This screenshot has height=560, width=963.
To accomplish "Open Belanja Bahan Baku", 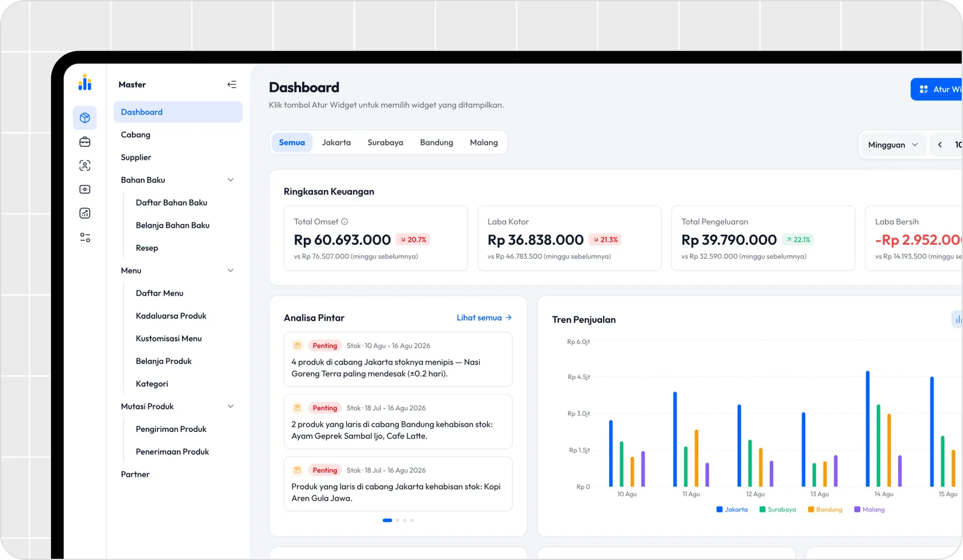I will click(x=173, y=226).
